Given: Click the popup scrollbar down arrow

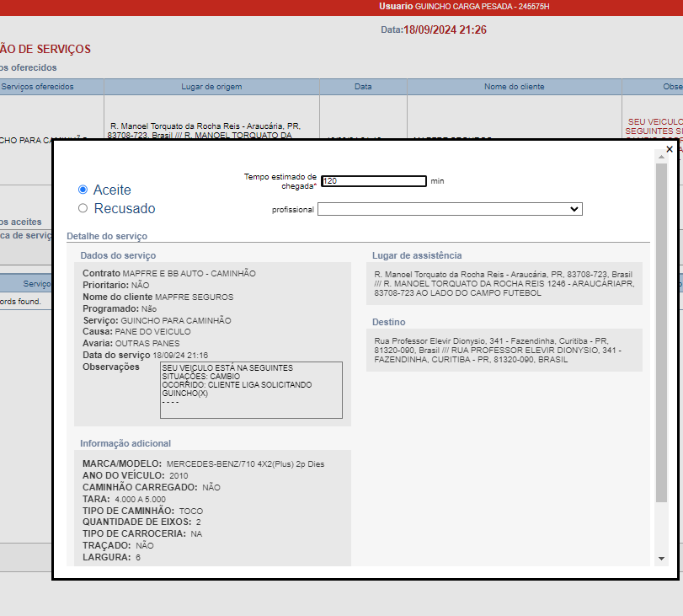Looking at the screenshot, I should (661, 559).
